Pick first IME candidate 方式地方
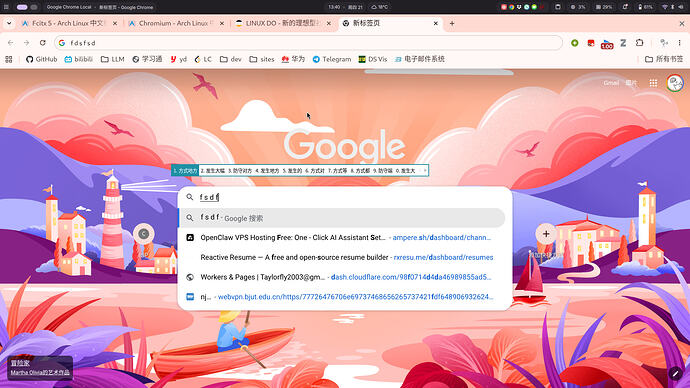The width and height of the screenshot is (690, 388). point(185,171)
